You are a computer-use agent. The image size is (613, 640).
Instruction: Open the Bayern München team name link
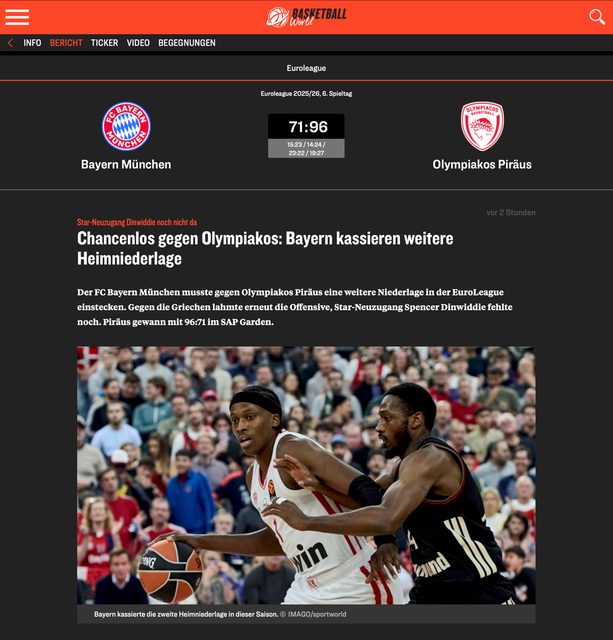click(x=126, y=164)
